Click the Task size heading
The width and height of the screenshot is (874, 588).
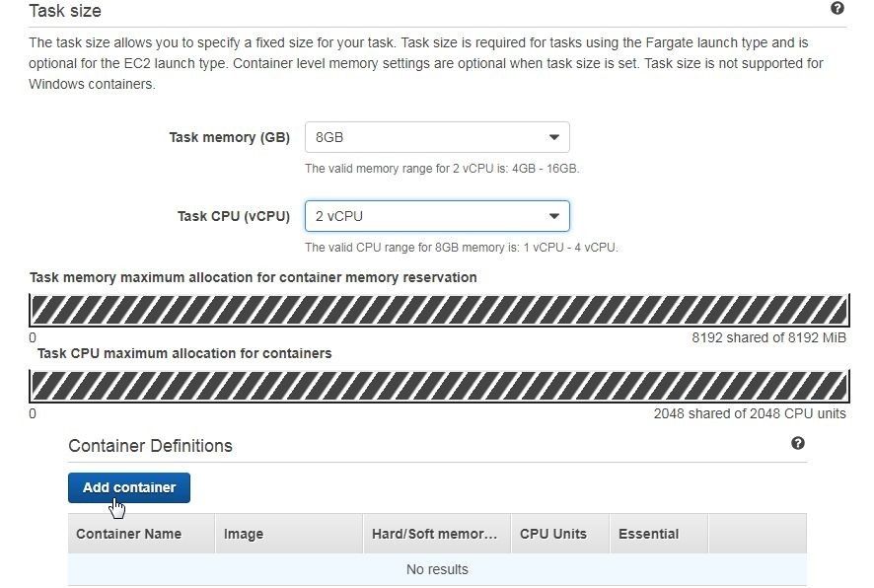[x=65, y=11]
